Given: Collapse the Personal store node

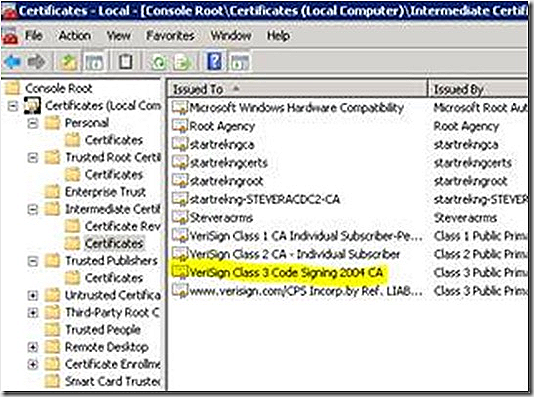Looking at the screenshot, I should pos(33,123).
